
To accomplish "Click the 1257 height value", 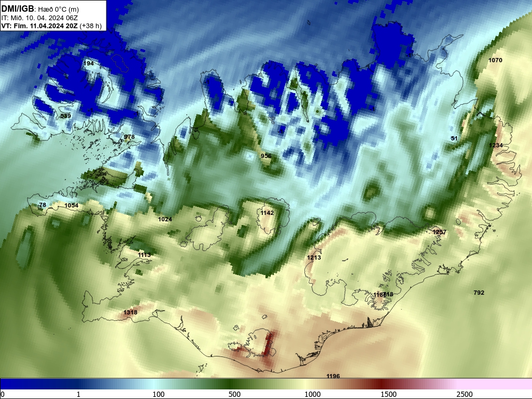I will pyautogui.click(x=439, y=232).
